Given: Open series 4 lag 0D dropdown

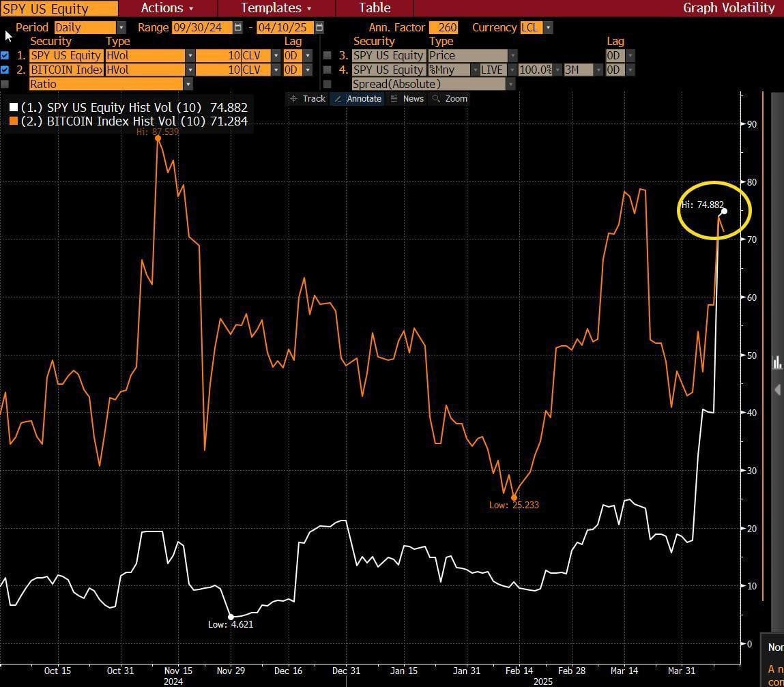Looking at the screenshot, I should click(x=630, y=70).
